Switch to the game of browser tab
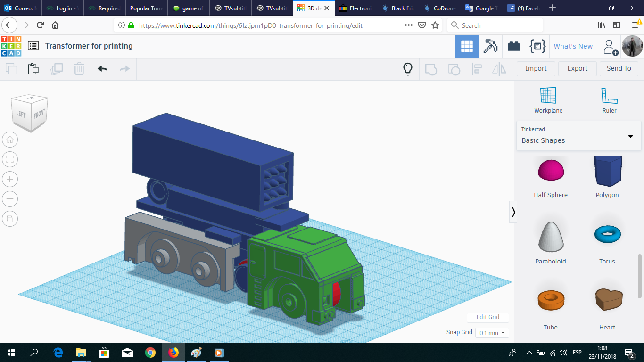 tap(189, 8)
